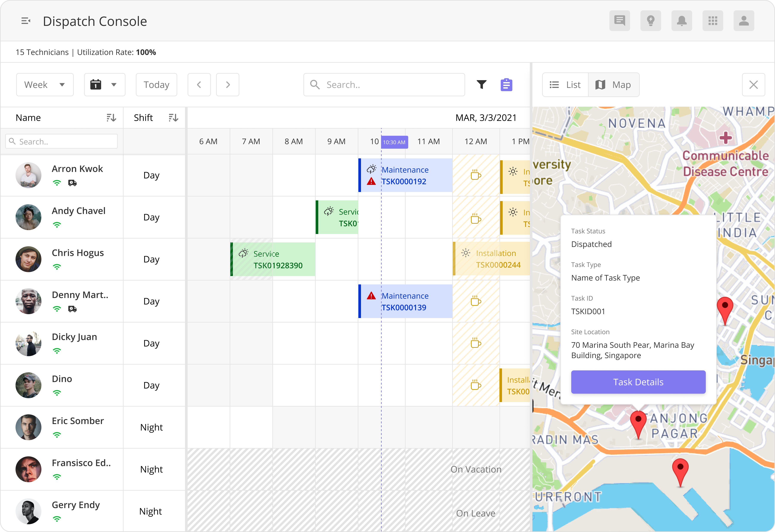The image size is (775, 532).
Task: Open Andy Chavel's Service task
Action: [337, 217]
